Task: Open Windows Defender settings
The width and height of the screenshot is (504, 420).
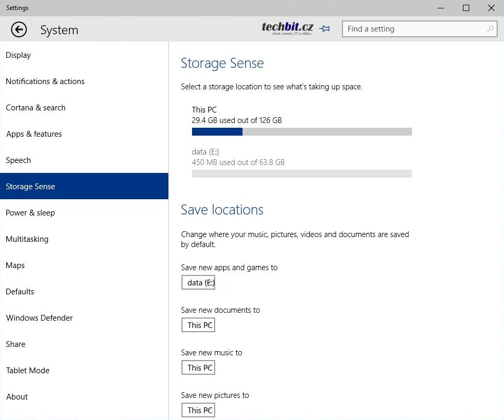Action: [x=39, y=318]
